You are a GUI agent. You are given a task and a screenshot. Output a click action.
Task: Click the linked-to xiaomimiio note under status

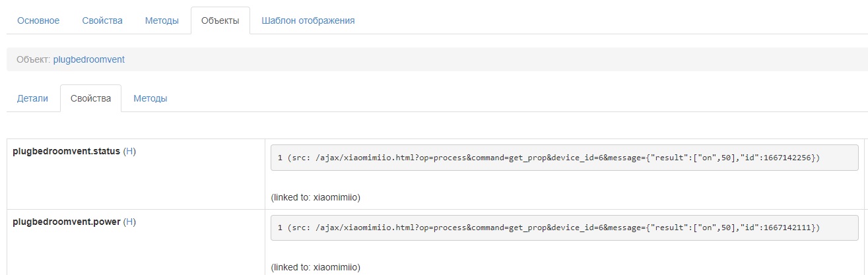(x=316, y=197)
